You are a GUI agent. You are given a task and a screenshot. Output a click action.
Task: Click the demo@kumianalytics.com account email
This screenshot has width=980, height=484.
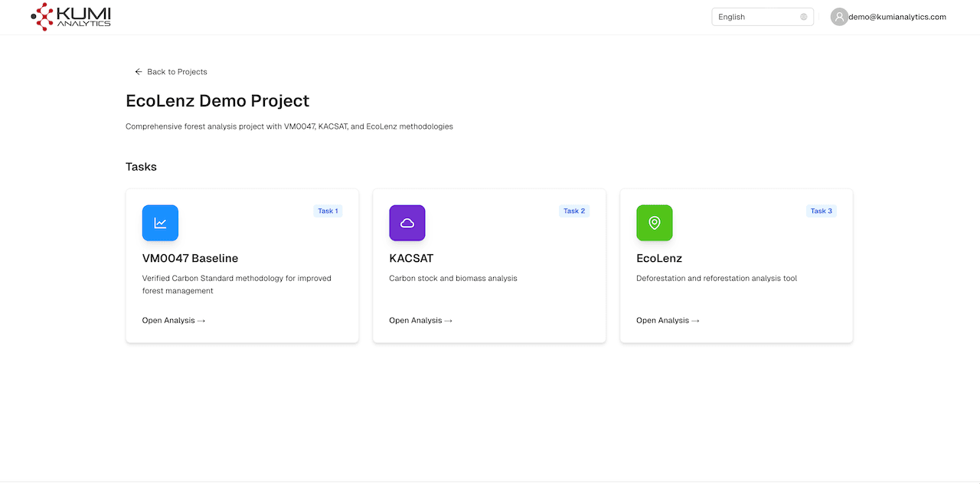[x=897, y=17]
